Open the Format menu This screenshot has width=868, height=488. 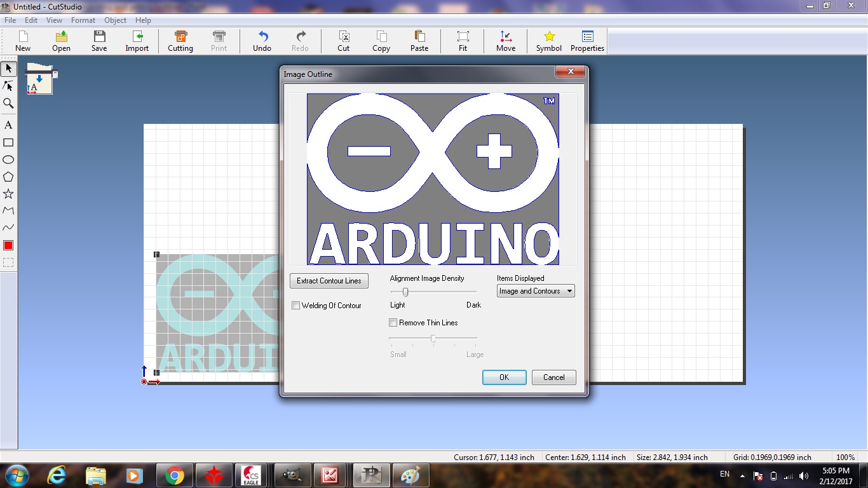pyautogui.click(x=83, y=20)
